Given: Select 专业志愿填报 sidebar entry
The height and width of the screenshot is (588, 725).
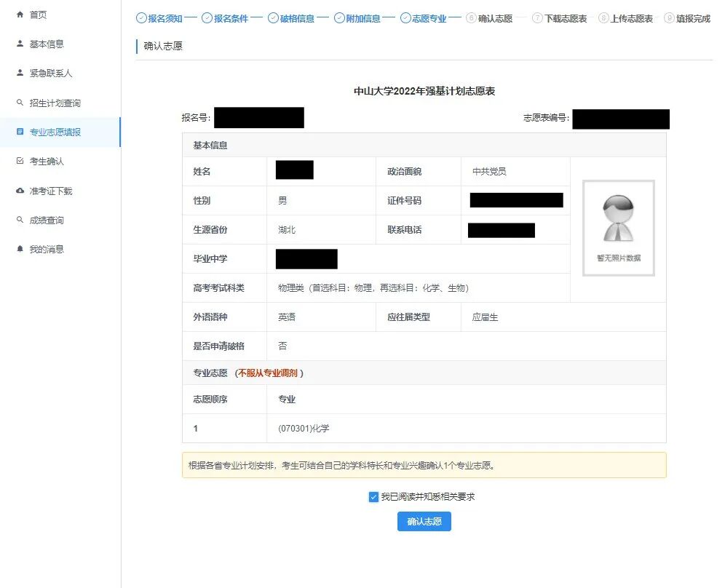Looking at the screenshot, I should (60, 132).
